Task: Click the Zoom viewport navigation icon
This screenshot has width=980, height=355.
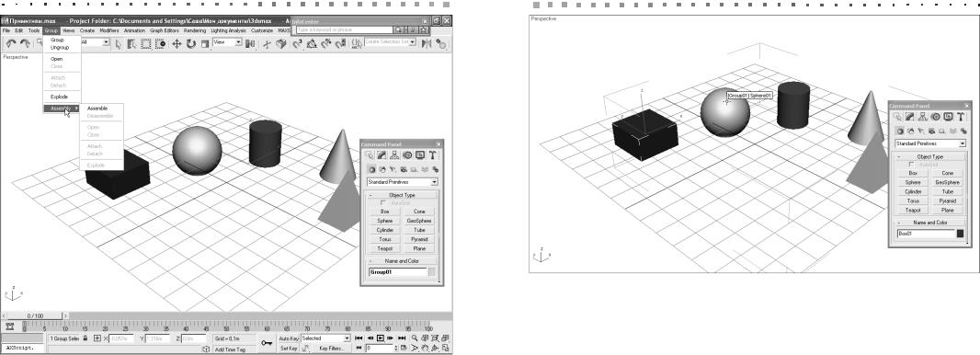Action: tap(415, 338)
